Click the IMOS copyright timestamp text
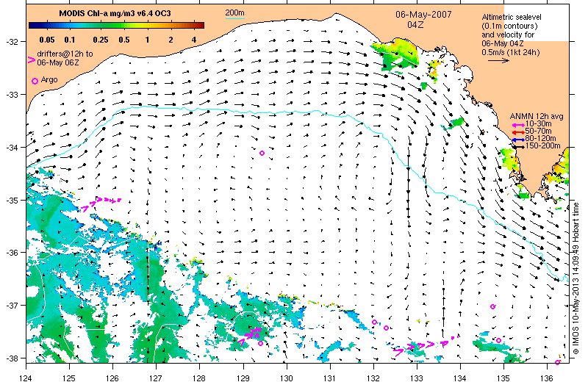Screen dimensions: 588x382 coord(576,278)
